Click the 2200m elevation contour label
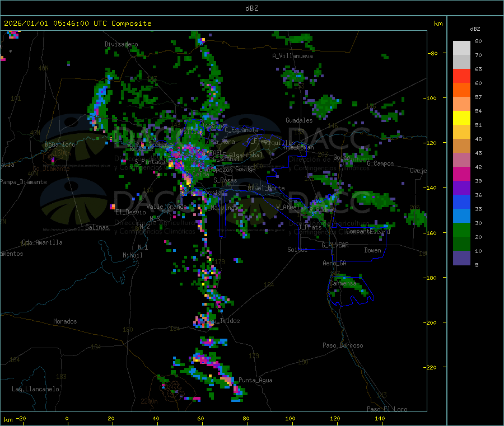The height and width of the screenshot is (426, 504). click(x=149, y=401)
